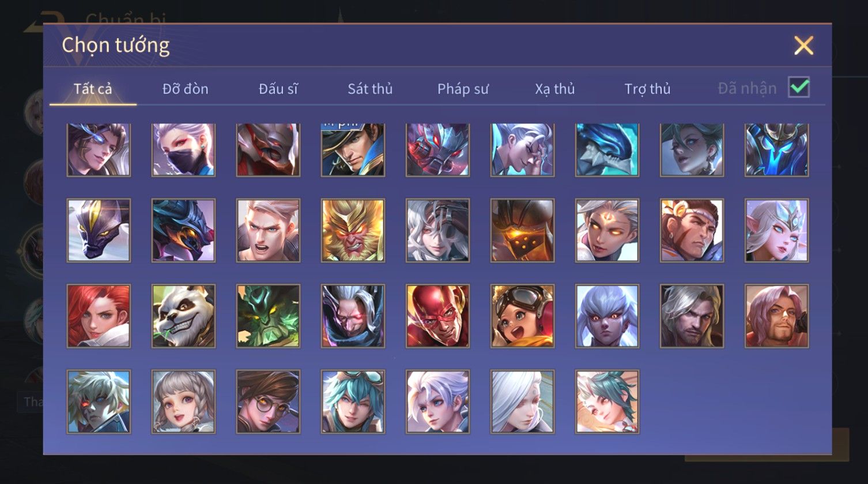Select the golden Monkey King hero portrait
Viewport: 868px width, 484px height.
[353, 231]
